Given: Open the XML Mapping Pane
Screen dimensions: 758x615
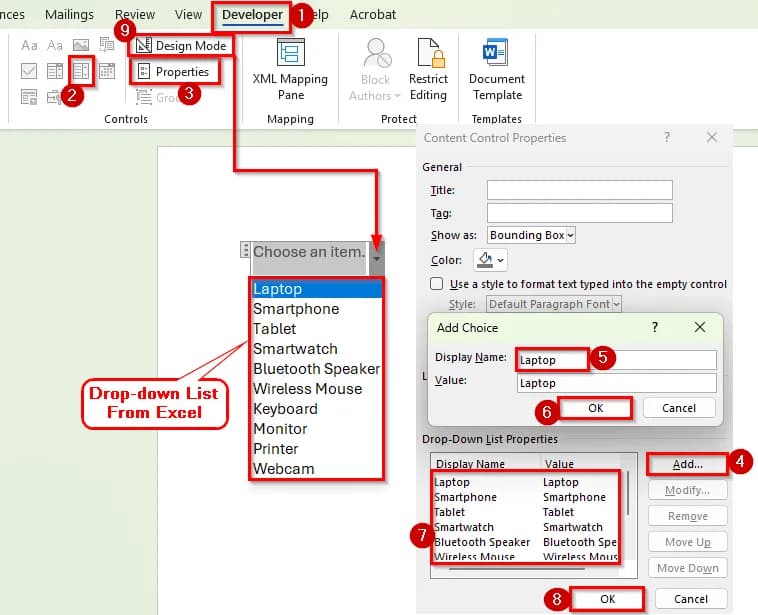Looking at the screenshot, I should coord(290,70).
